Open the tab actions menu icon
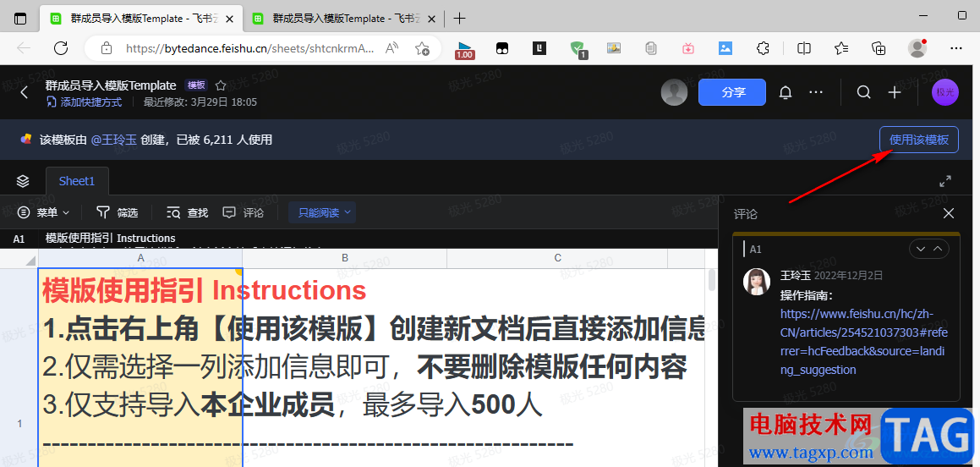The height and width of the screenshot is (467, 980). coord(20,19)
